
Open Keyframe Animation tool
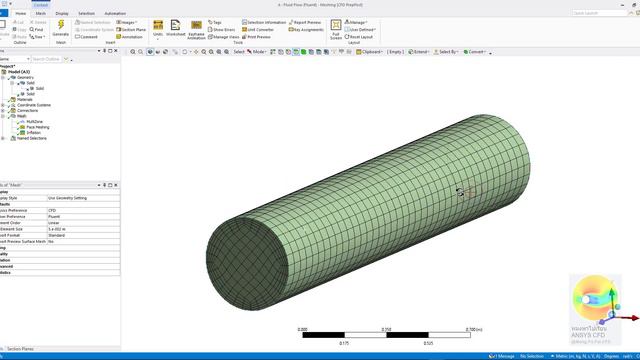click(x=196, y=29)
